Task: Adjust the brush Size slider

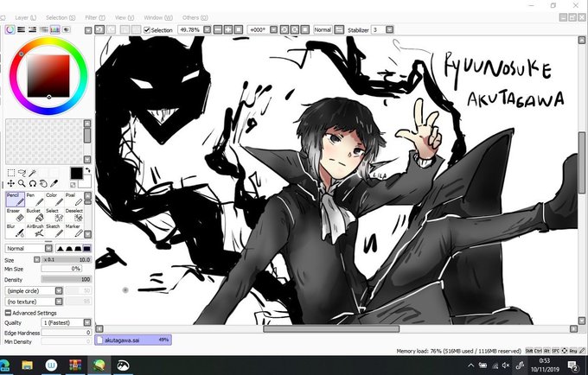Action: coord(66,259)
